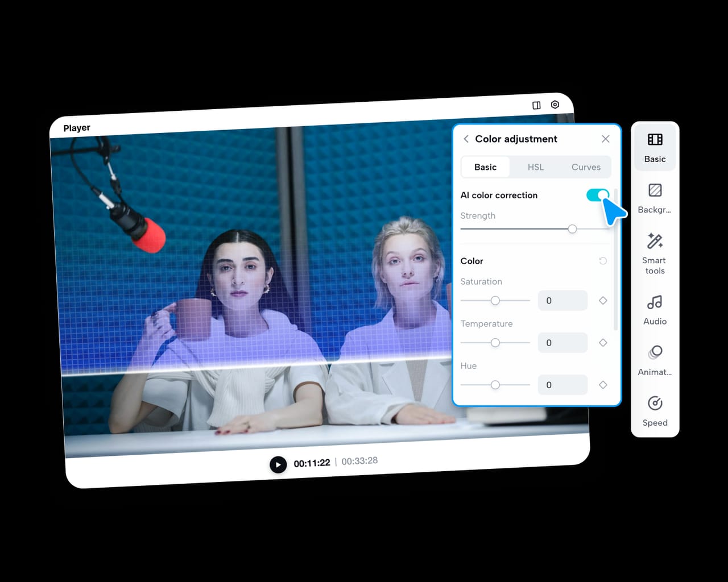Play the video in the player
This screenshot has width=728, height=582.
coord(278,464)
